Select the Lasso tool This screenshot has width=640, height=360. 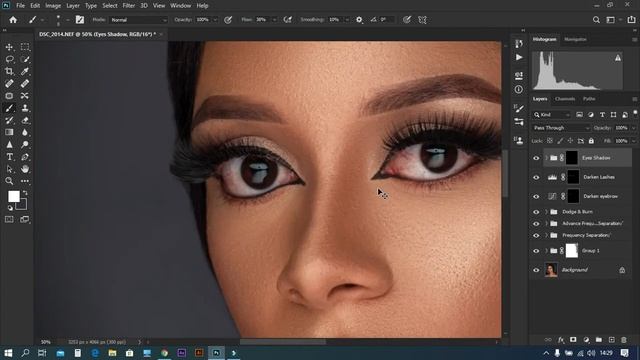[9, 60]
